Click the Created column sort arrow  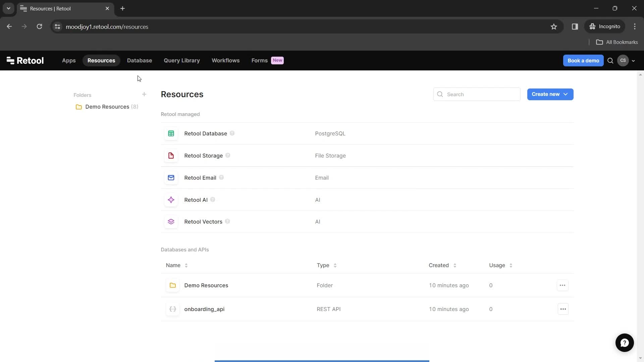[455, 265]
